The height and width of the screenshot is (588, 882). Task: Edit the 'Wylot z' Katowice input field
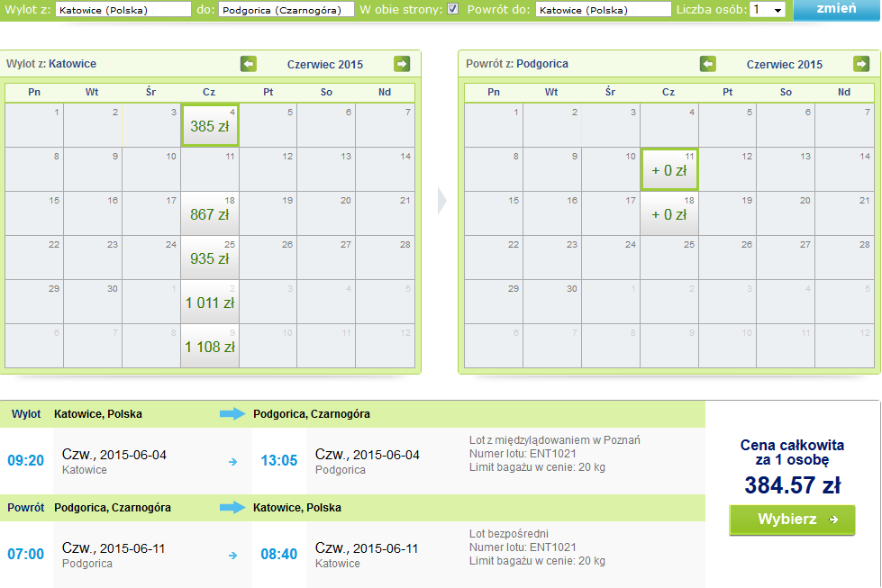[123, 10]
